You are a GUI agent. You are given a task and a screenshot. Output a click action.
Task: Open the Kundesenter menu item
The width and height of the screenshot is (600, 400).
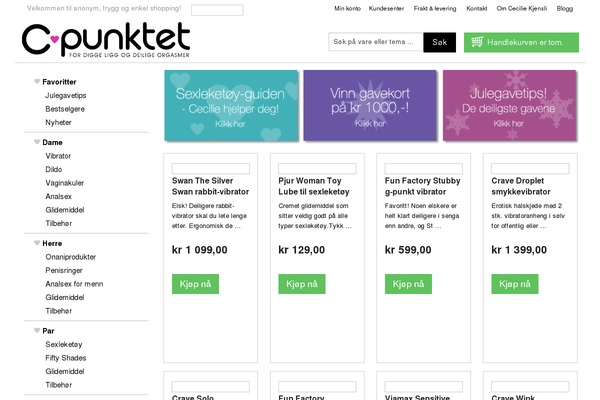click(x=386, y=8)
